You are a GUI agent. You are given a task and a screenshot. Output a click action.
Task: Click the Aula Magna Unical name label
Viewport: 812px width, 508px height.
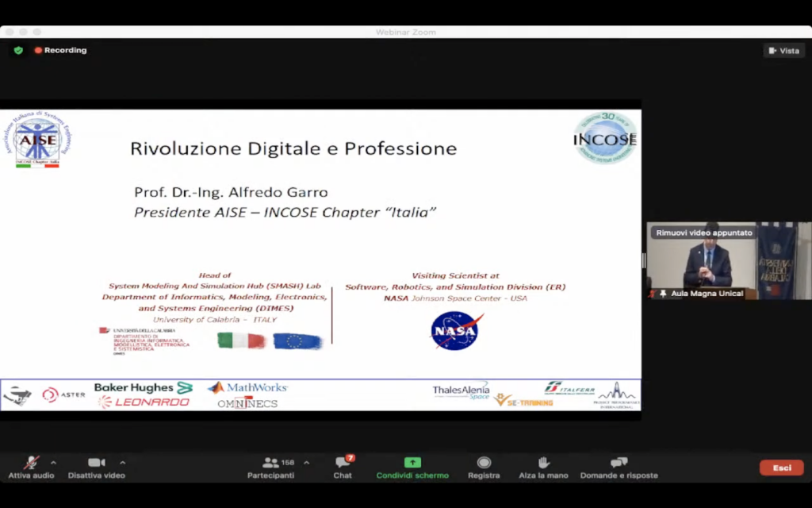click(707, 294)
